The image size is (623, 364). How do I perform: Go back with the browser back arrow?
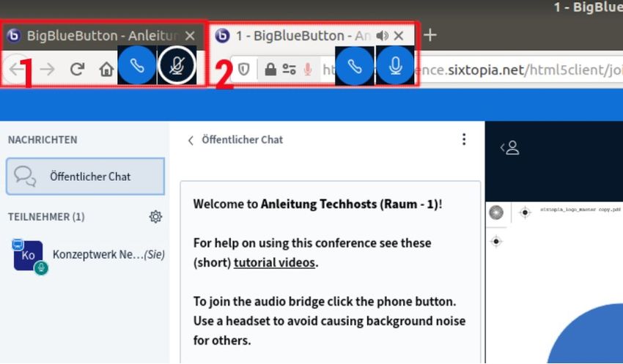click(16, 69)
